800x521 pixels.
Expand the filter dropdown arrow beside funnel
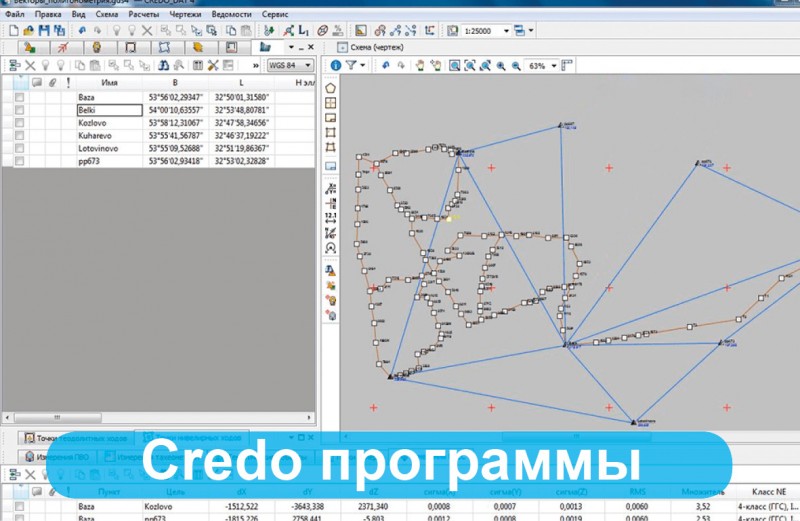pyautogui.click(x=362, y=65)
